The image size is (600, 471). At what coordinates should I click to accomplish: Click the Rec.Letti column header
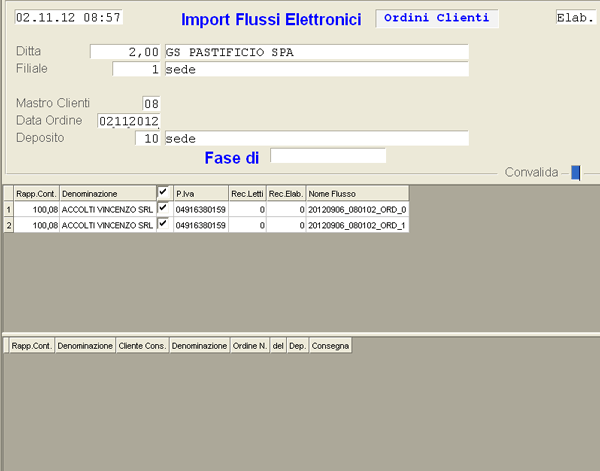tap(247, 194)
